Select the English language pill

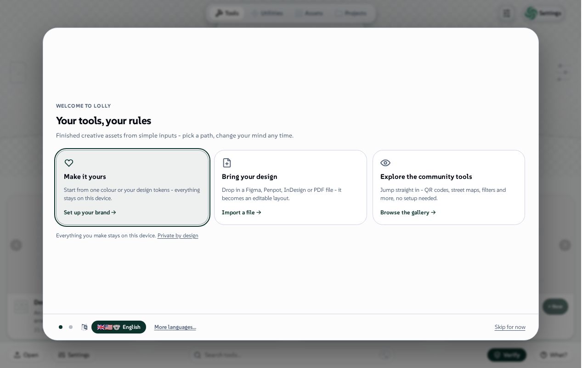tap(119, 327)
